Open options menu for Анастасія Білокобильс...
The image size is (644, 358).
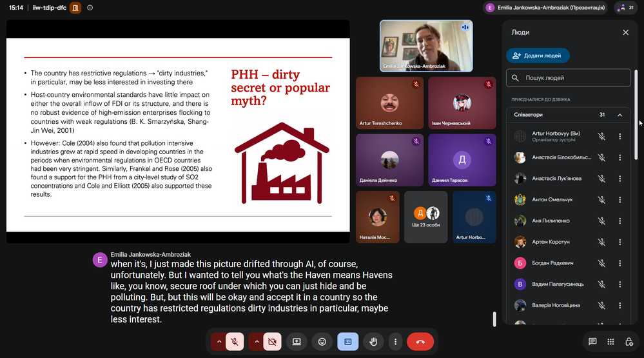click(620, 157)
